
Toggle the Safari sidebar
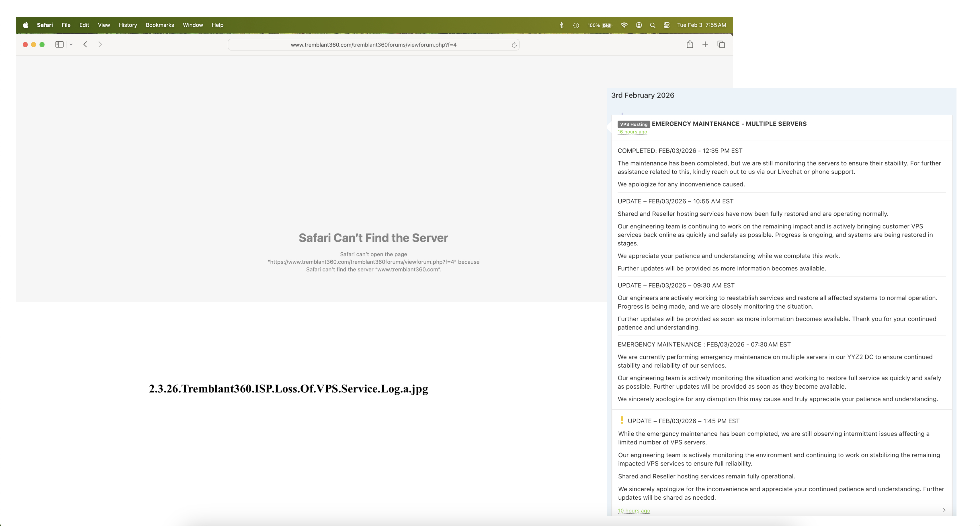coord(59,44)
